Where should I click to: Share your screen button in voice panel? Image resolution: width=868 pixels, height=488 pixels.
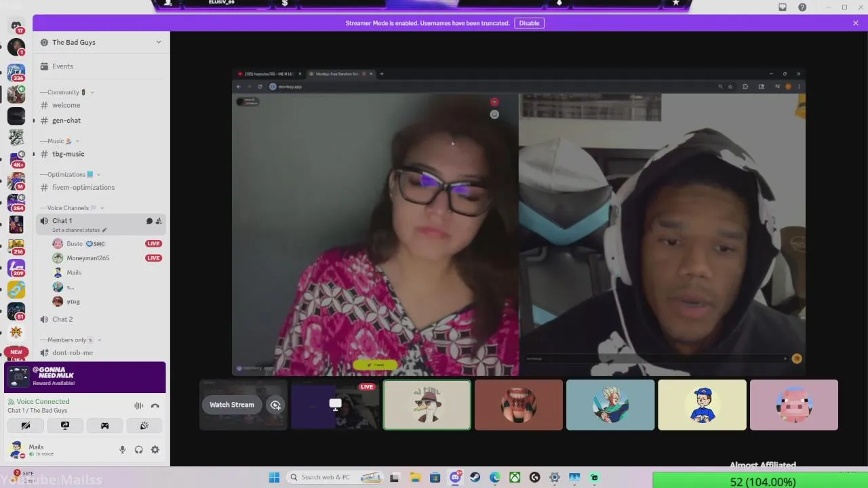65,426
